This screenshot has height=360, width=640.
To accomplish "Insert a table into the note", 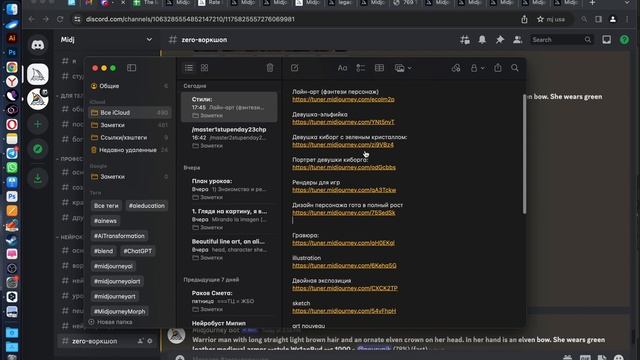I will point(379,68).
